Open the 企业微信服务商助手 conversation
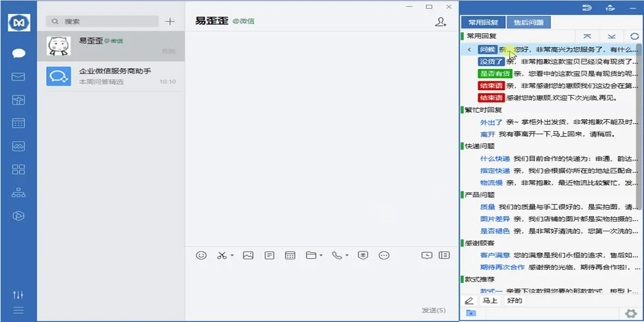This screenshot has width=644, height=322. click(111, 76)
